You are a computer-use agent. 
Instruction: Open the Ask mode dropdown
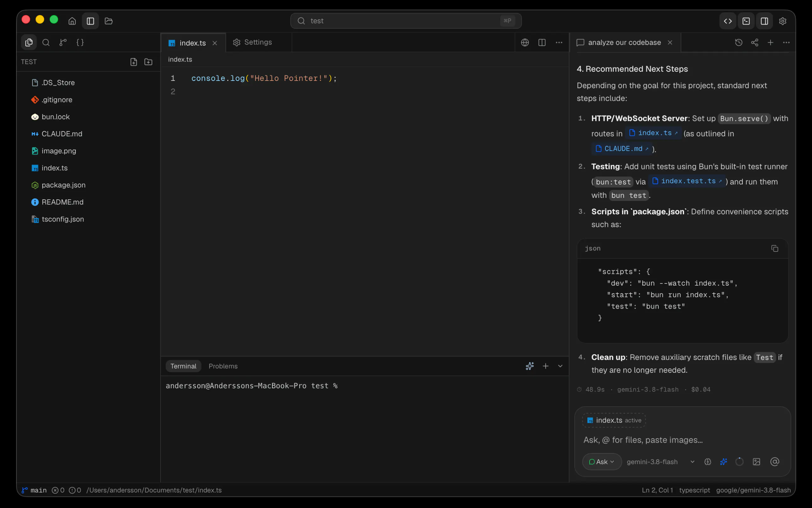602,462
